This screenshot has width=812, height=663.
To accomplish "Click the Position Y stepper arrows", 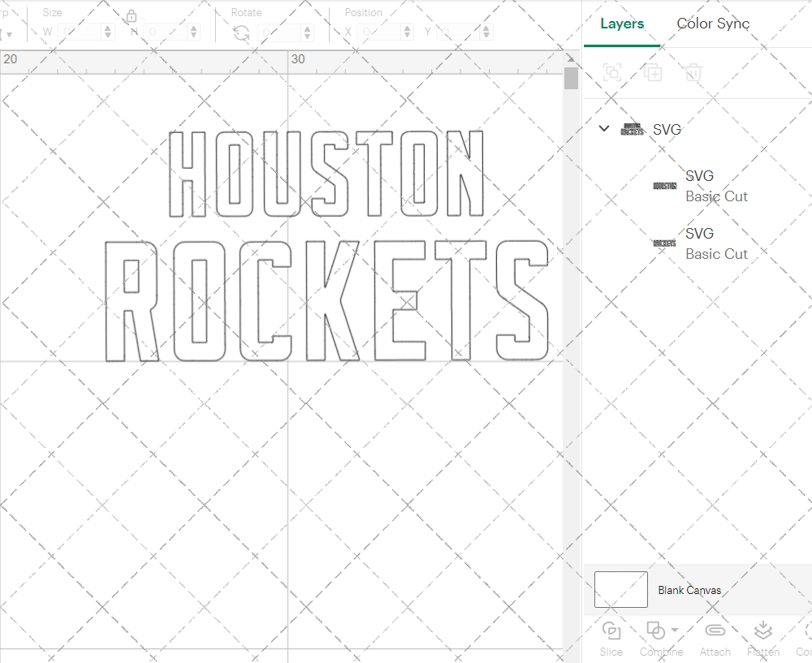I will (486, 32).
